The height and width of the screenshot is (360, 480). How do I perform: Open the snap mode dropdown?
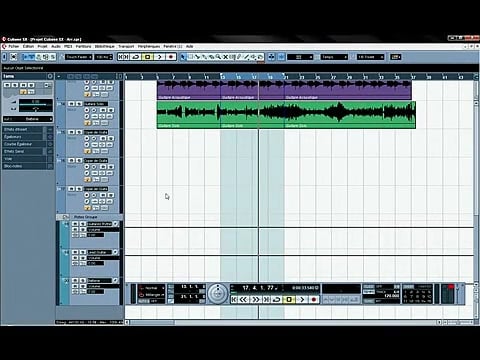[300, 57]
